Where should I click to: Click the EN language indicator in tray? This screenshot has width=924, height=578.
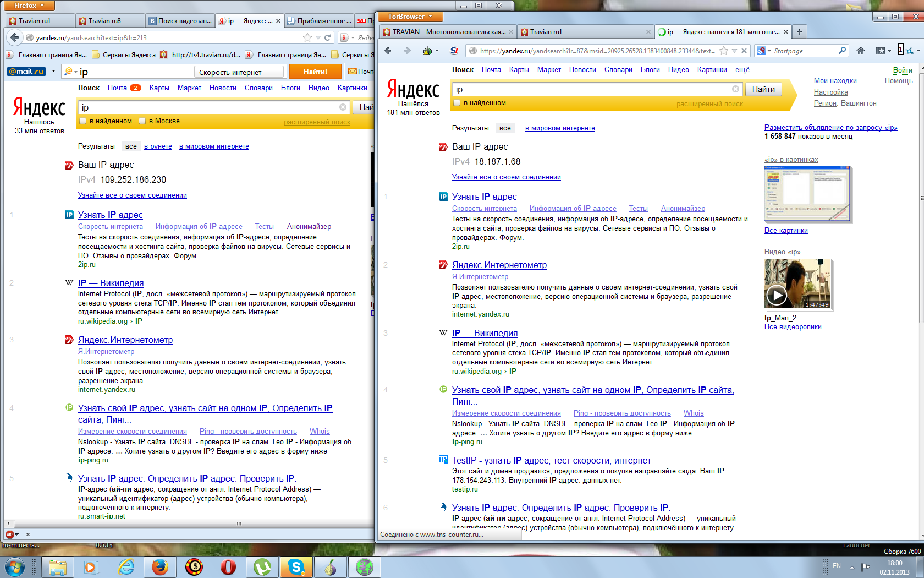837,566
